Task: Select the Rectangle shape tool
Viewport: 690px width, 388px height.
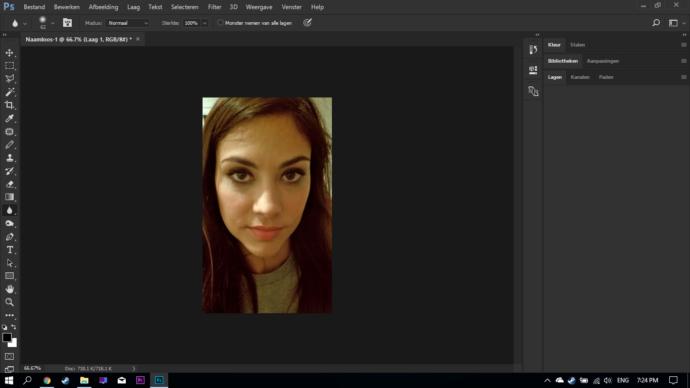Action: click(9, 276)
